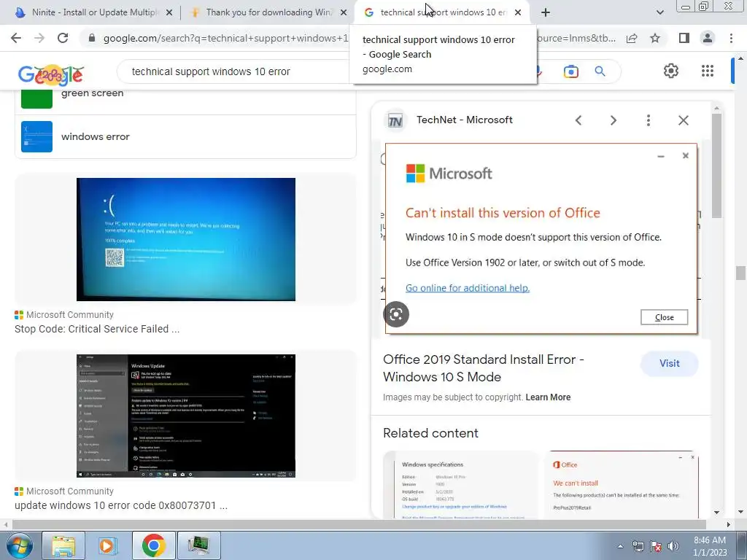
Task: Click the Visit button
Action: pyautogui.click(x=670, y=364)
